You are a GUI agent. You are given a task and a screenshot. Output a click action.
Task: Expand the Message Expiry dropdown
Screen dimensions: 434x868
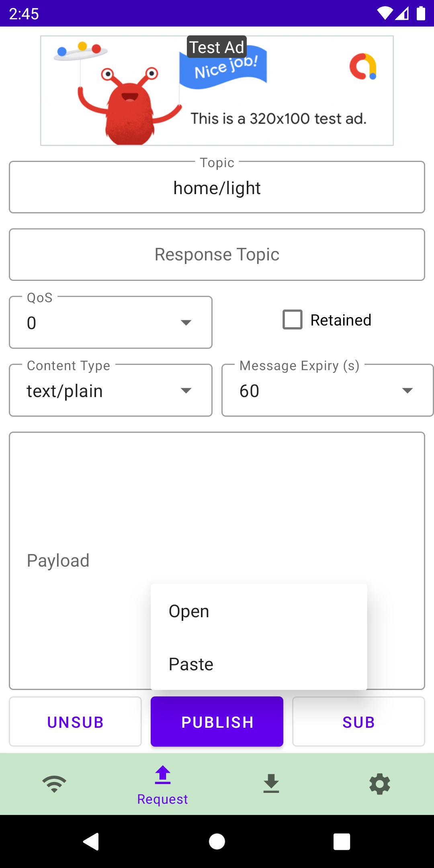click(328, 390)
